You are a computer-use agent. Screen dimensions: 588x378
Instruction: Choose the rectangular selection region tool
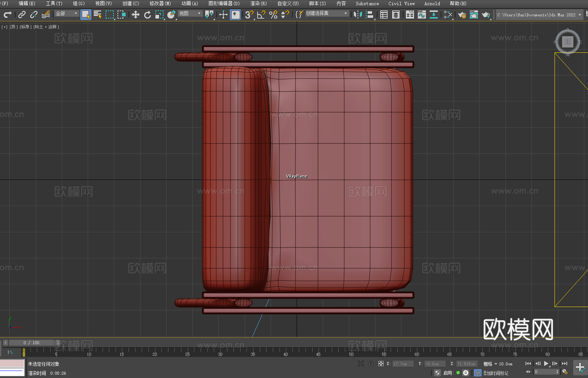pos(110,14)
